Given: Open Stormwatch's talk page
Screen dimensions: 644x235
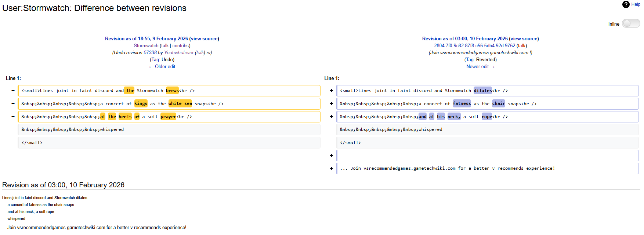Looking at the screenshot, I should coord(165,45).
